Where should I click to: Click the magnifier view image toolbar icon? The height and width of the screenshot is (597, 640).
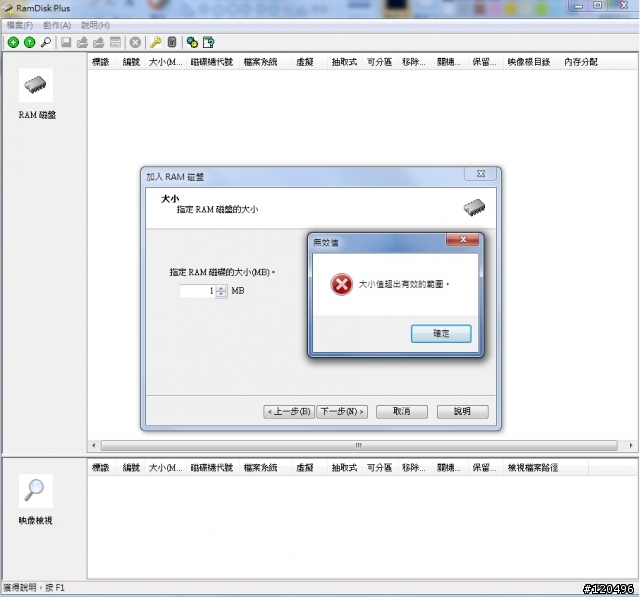[x=46, y=42]
